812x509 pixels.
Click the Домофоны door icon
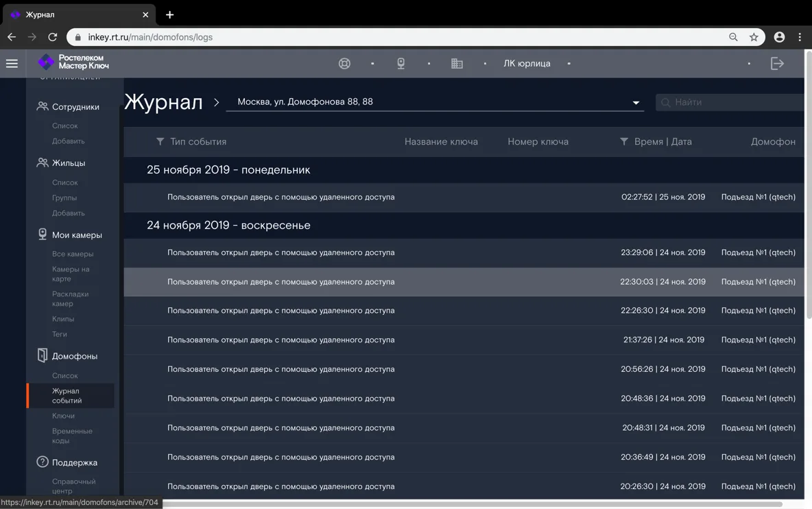(x=43, y=356)
